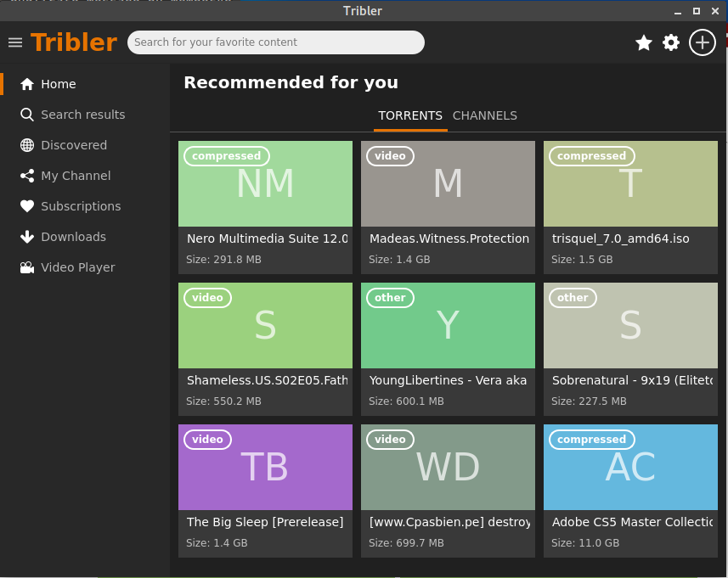Click Size: 1.5 GB text
The width and height of the screenshot is (728, 578).
click(x=582, y=260)
